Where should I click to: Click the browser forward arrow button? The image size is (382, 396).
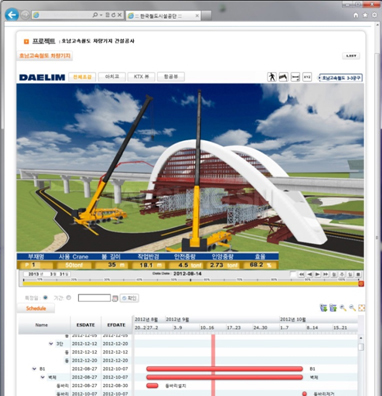click(25, 15)
